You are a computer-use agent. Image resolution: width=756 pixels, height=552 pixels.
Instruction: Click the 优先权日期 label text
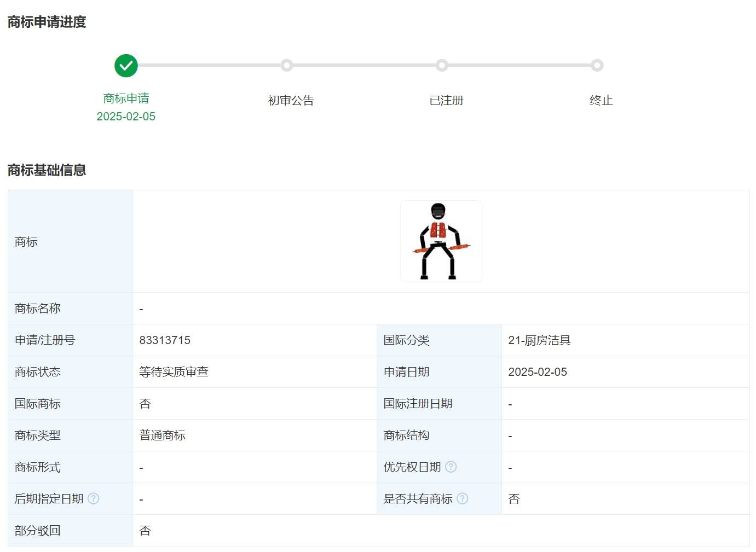(412, 467)
